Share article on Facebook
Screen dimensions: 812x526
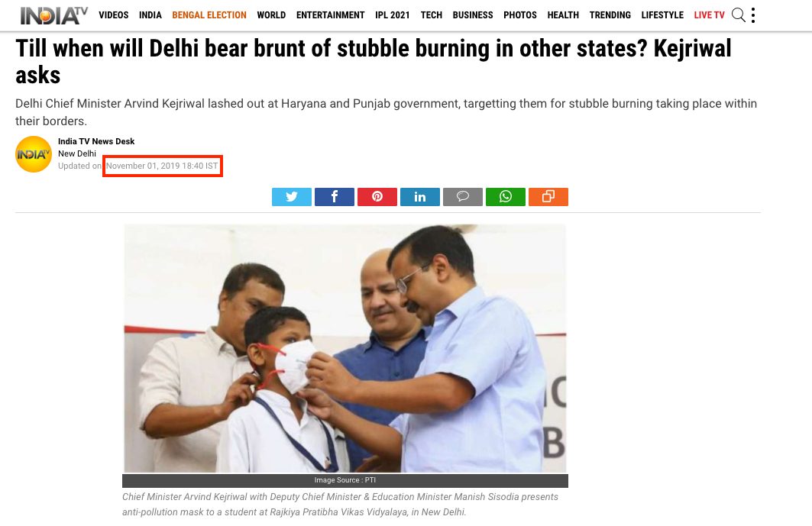[335, 197]
